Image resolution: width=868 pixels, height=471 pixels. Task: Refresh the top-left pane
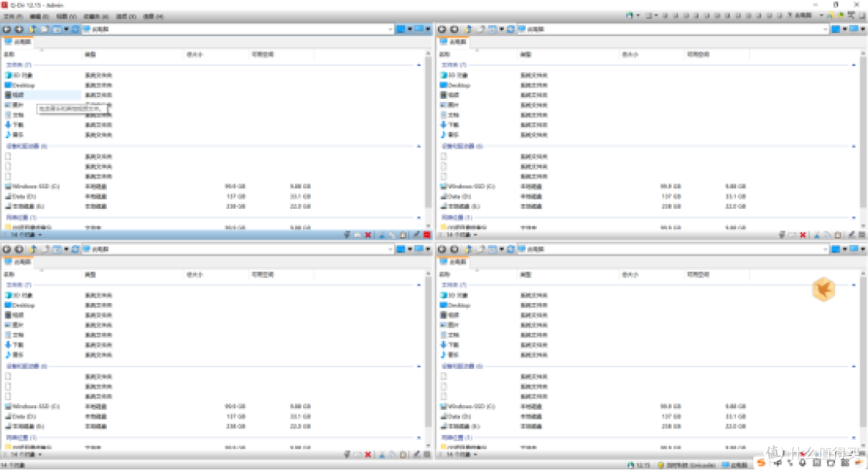pyautogui.click(x=76, y=29)
